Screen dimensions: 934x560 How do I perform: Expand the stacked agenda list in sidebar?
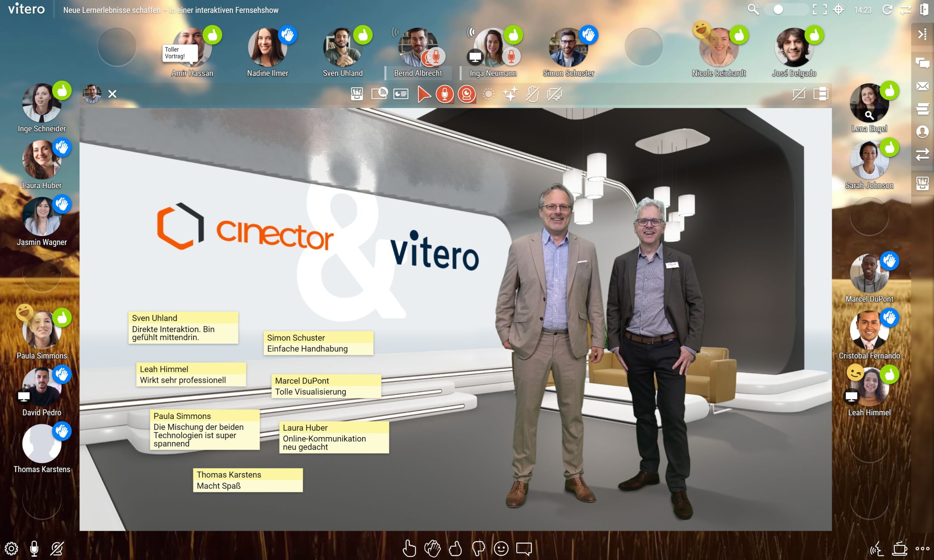tap(922, 109)
